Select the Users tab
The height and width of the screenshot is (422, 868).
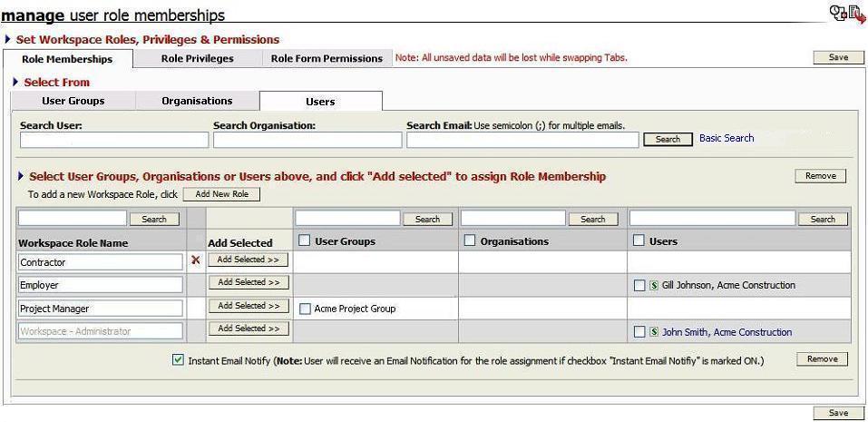pos(320,102)
